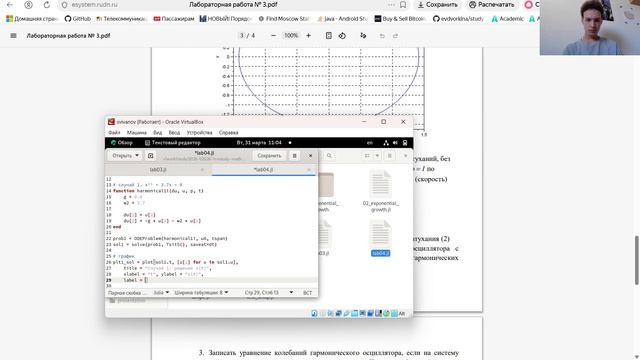The width and height of the screenshot is (640, 360).
Task: Click the browser Сохранить button
Action: tap(437, 5)
